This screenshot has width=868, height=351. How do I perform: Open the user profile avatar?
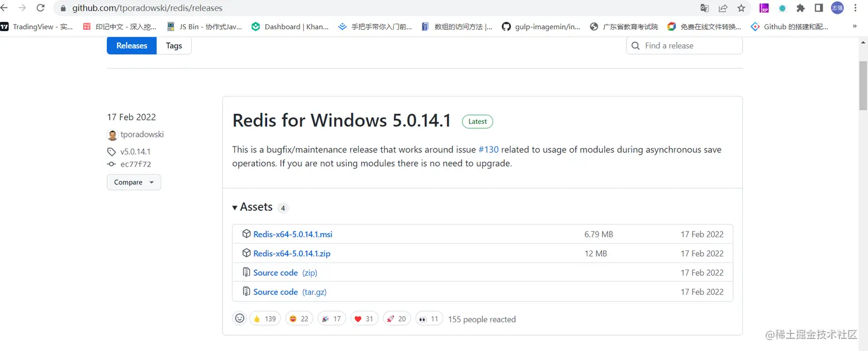(838, 8)
